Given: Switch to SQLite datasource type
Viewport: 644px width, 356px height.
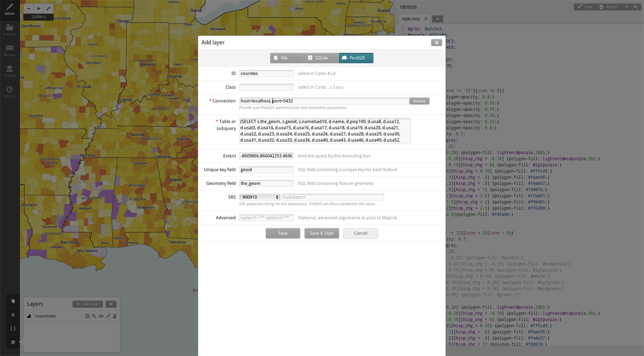Looking at the screenshot, I should pyautogui.click(x=321, y=58).
